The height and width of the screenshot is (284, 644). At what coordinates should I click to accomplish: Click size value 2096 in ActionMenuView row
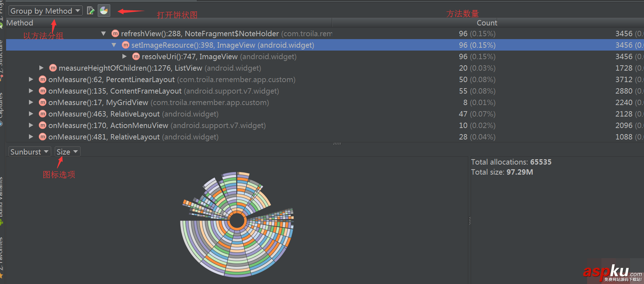pyautogui.click(x=624, y=126)
